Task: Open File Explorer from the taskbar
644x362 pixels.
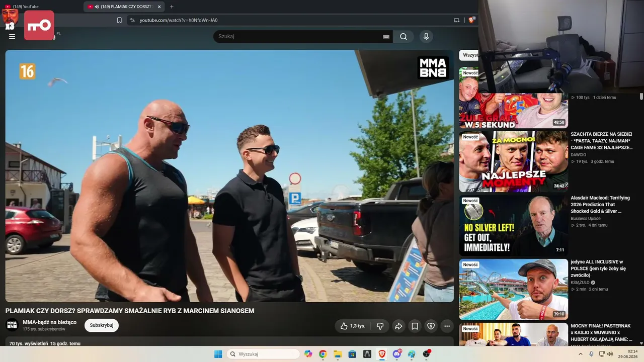Action: tap(338, 354)
